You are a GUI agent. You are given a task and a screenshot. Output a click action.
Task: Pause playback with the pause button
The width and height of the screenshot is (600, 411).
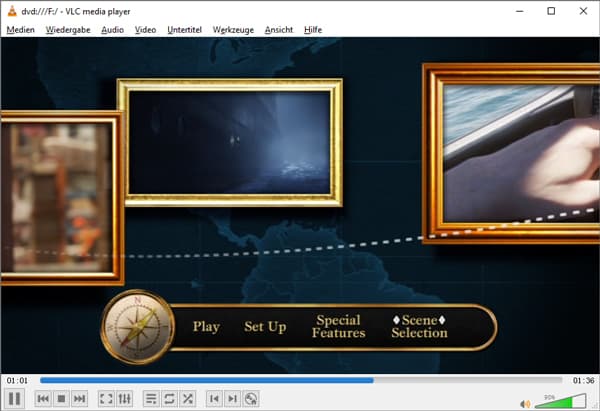(x=15, y=398)
